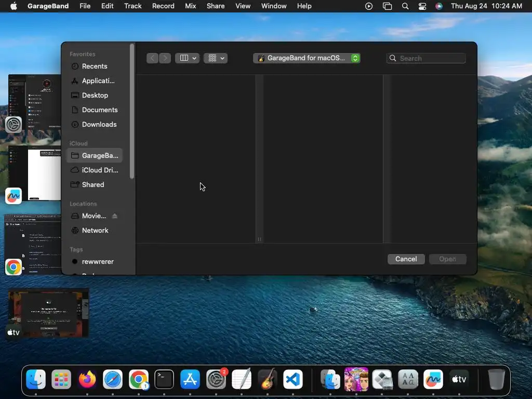Open column view options dropdown
The height and width of the screenshot is (399, 532).
[x=187, y=58]
